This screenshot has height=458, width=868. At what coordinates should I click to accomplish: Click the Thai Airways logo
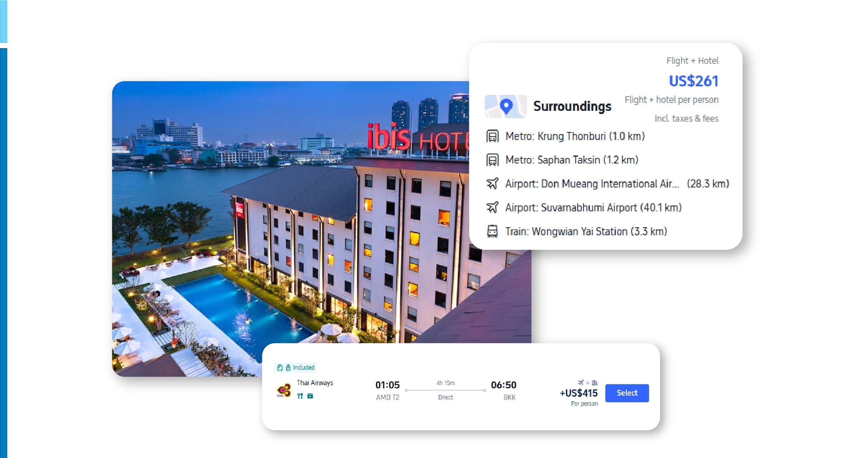[x=284, y=390]
